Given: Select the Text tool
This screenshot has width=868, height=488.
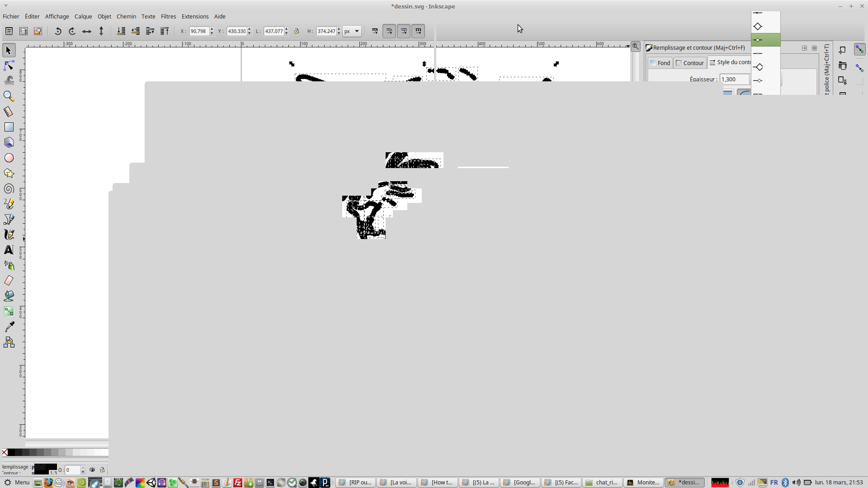Looking at the screenshot, I should pos(9,250).
